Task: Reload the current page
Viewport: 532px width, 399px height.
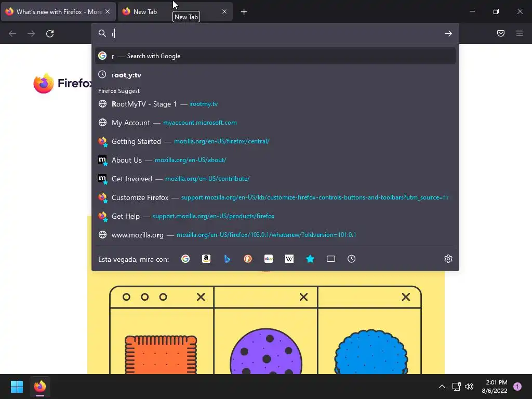Action: [x=50, y=34]
